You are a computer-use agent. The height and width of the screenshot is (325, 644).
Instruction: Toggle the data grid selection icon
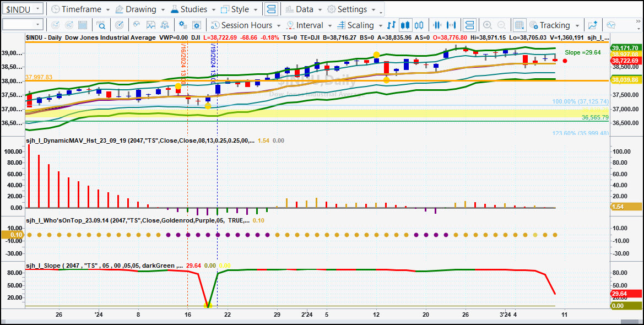[x=519, y=25]
